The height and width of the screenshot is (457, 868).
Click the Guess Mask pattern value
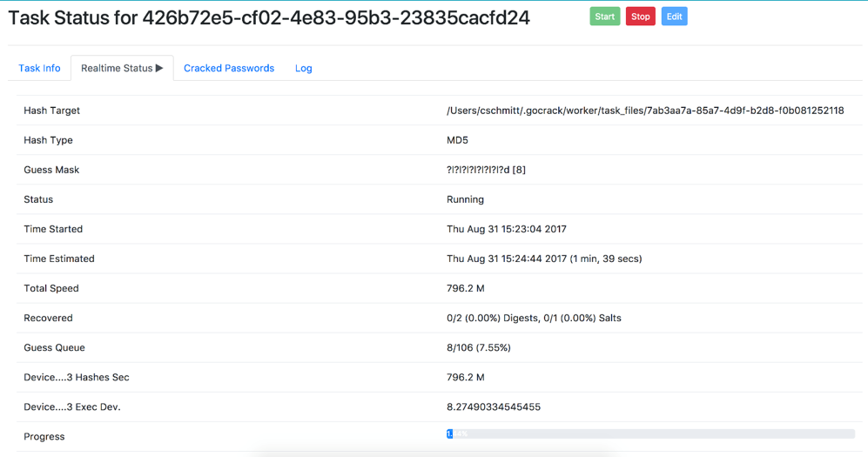pyautogui.click(x=486, y=170)
